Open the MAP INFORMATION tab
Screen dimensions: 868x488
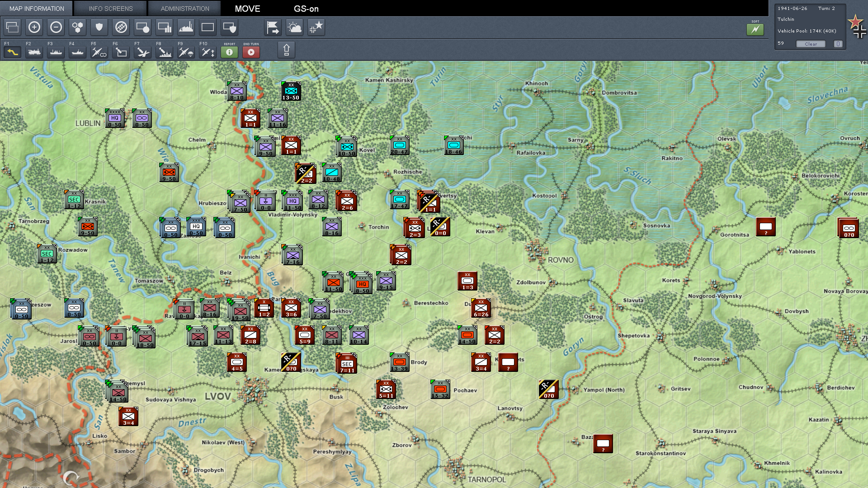click(x=37, y=8)
